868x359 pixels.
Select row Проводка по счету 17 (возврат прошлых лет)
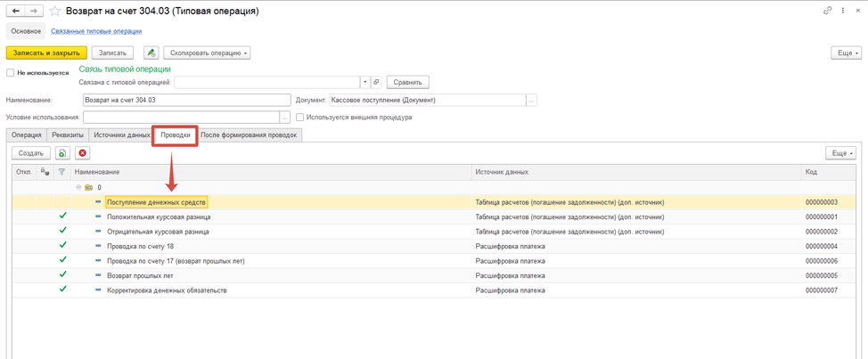[x=435, y=260]
